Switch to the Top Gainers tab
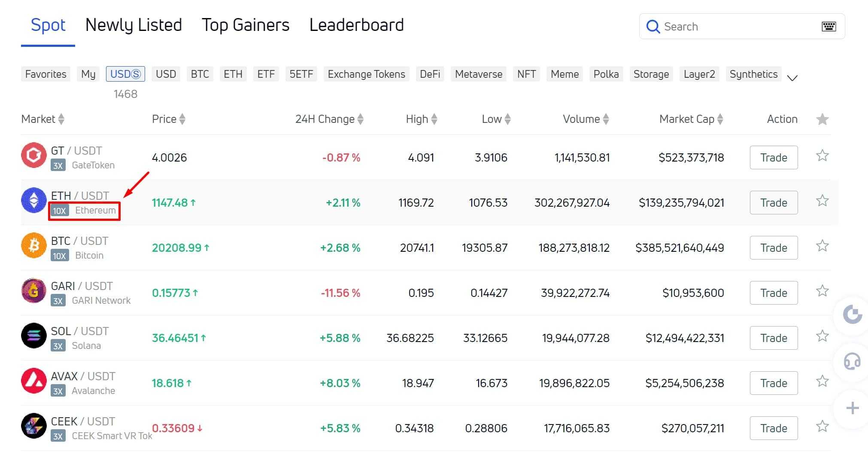The image size is (868, 452). click(x=246, y=25)
